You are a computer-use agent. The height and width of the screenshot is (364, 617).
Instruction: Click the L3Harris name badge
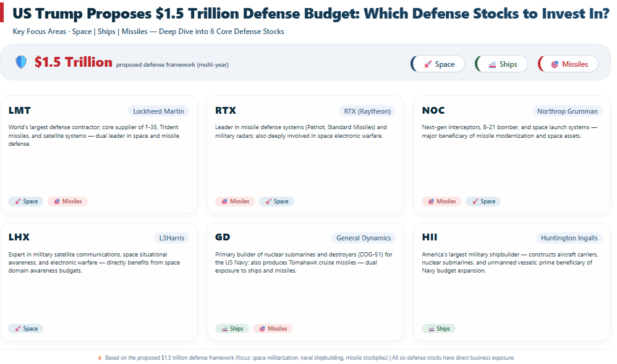171,238
